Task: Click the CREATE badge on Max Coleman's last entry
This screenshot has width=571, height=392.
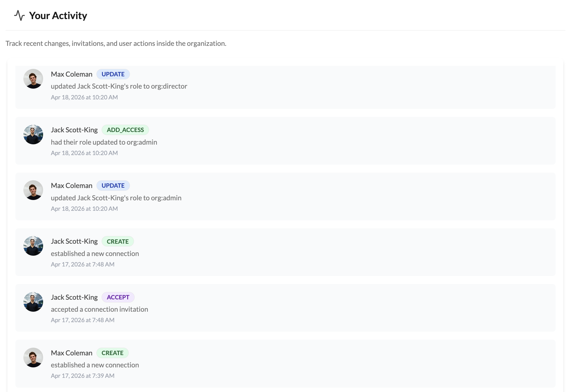Action: tap(112, 353)
